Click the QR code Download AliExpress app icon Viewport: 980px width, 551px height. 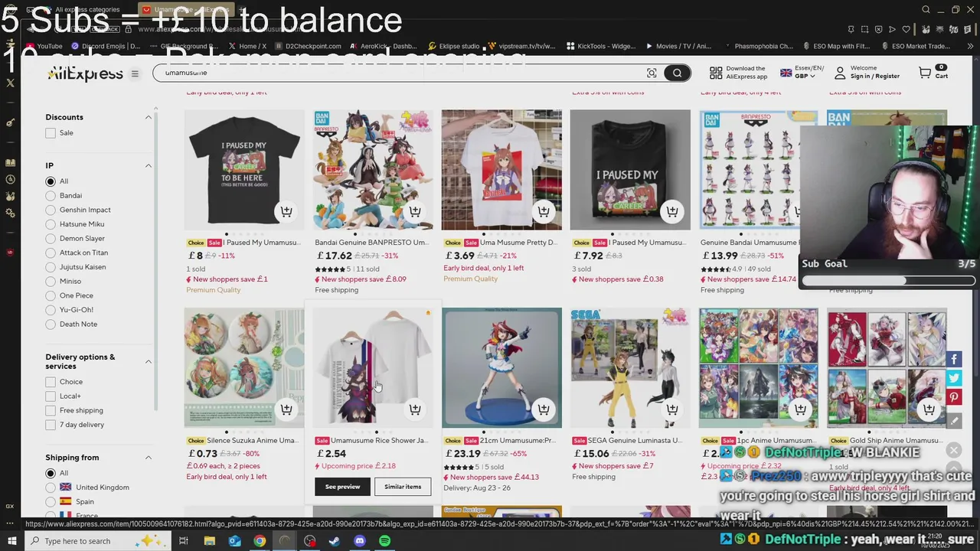click(x=716, y=73)
